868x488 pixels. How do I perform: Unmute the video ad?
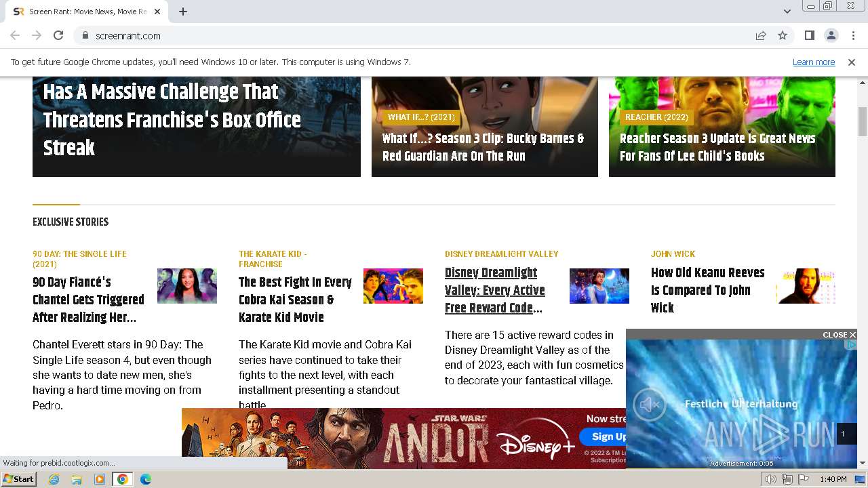coord(649,405)
